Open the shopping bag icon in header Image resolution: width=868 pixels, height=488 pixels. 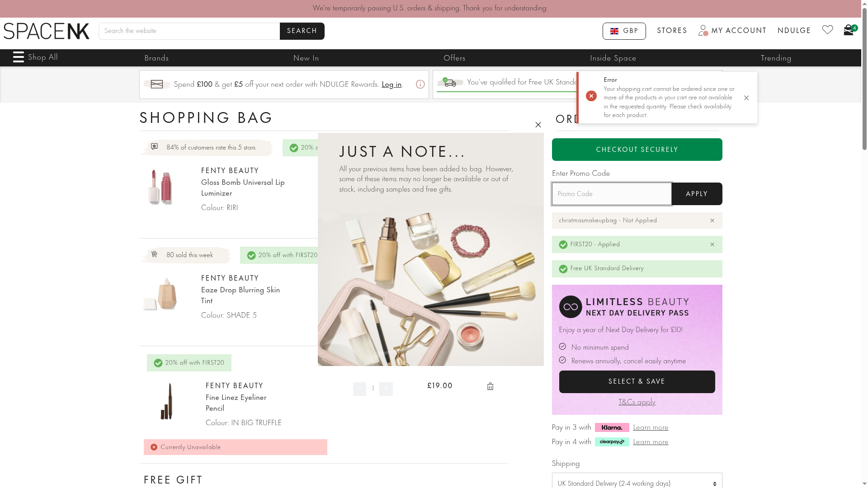pos(849,30)
